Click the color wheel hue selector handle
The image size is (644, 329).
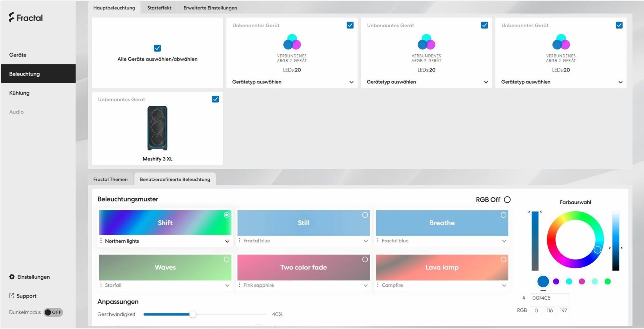pyautogui.click(x=597, y=250)
